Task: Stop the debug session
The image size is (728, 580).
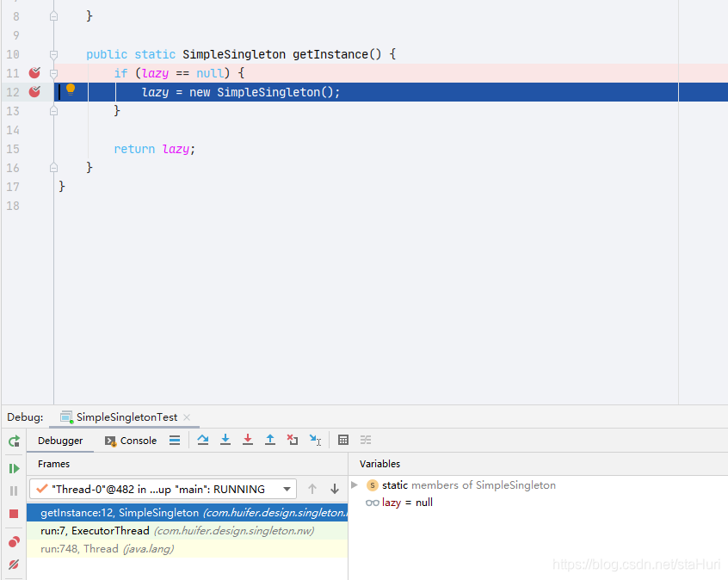Action: coord(14,514)
